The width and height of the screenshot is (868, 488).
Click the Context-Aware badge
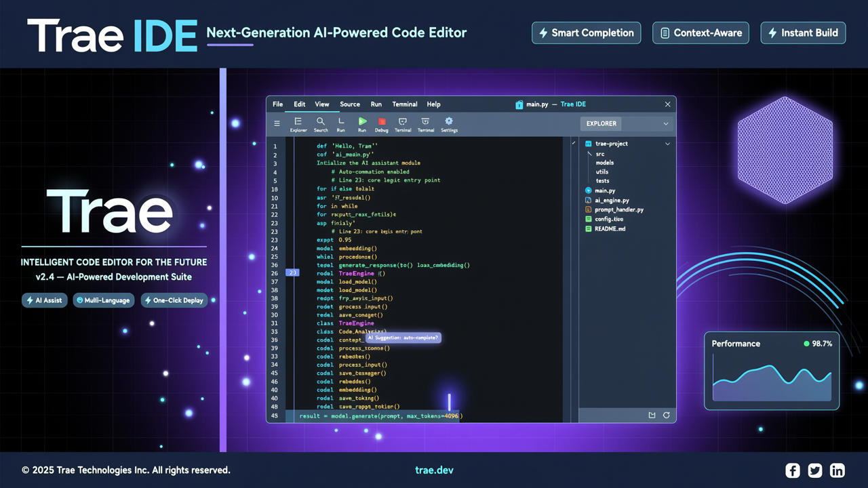[701, 33]
